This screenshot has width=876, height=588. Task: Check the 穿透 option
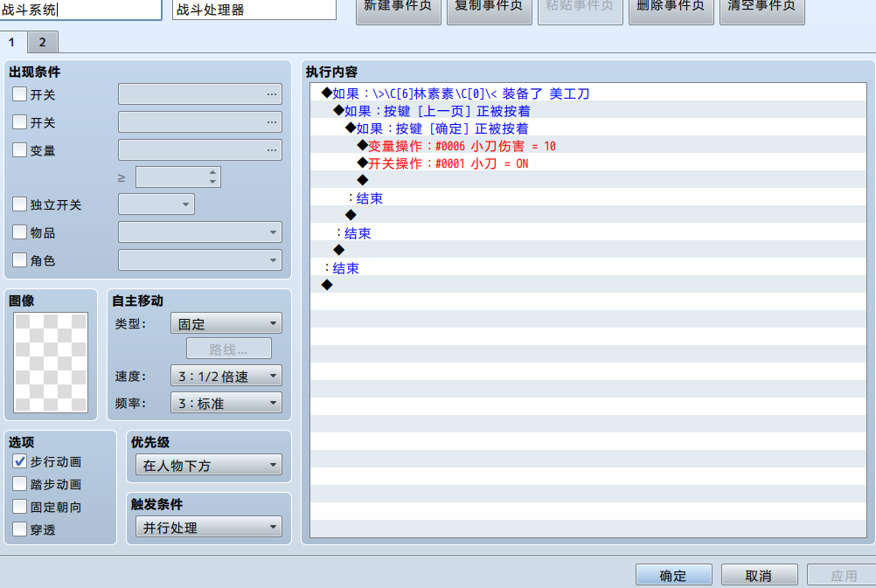pyautogui.click(x=19, y=529)
